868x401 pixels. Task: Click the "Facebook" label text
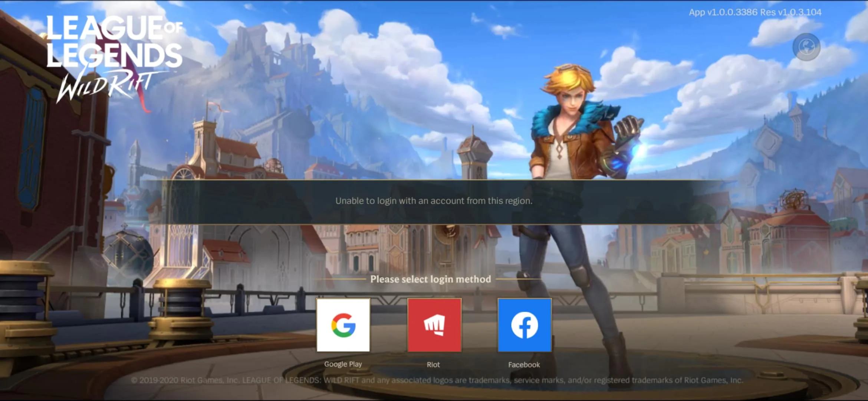524,365
